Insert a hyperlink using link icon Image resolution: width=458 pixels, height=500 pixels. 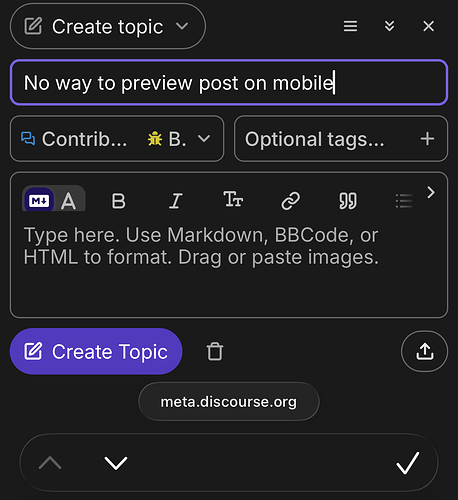(291, 201)
